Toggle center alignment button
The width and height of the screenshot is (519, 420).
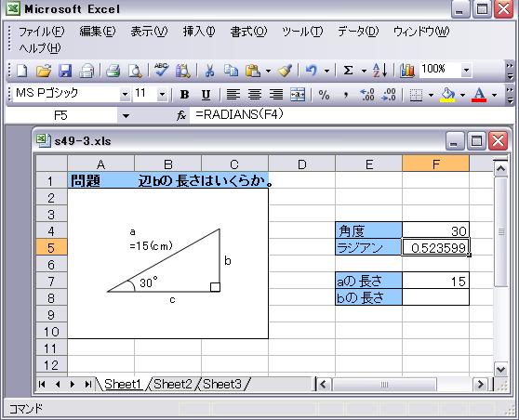[255, 95]
